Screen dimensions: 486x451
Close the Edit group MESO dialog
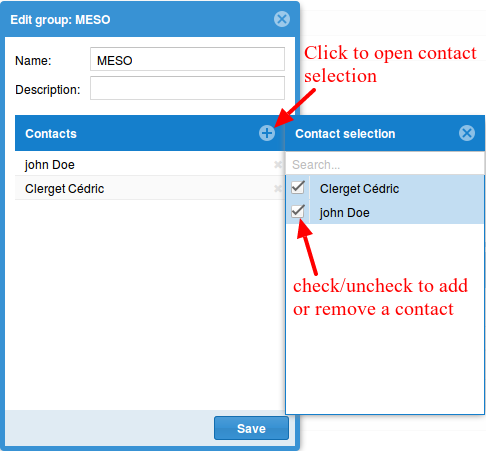282,19
